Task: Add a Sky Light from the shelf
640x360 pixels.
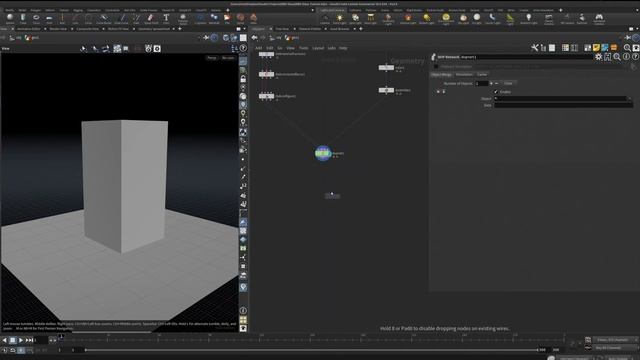Action: coord(463,18)
